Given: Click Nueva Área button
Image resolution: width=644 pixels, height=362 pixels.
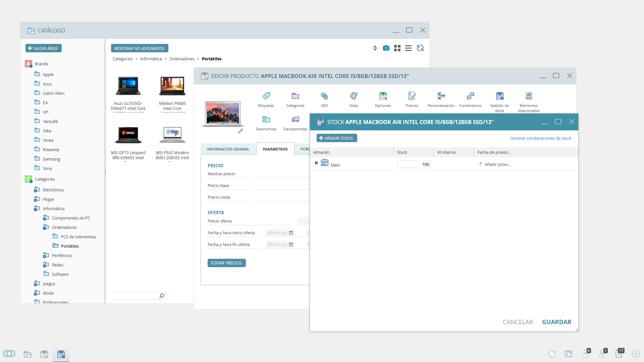Looking at the screenshot, I should point(44,48).
